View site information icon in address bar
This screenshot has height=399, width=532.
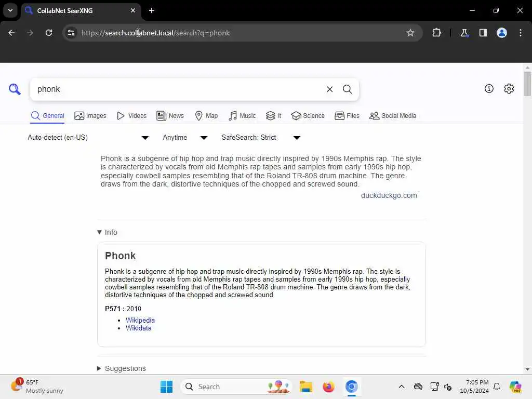(71, 33)
